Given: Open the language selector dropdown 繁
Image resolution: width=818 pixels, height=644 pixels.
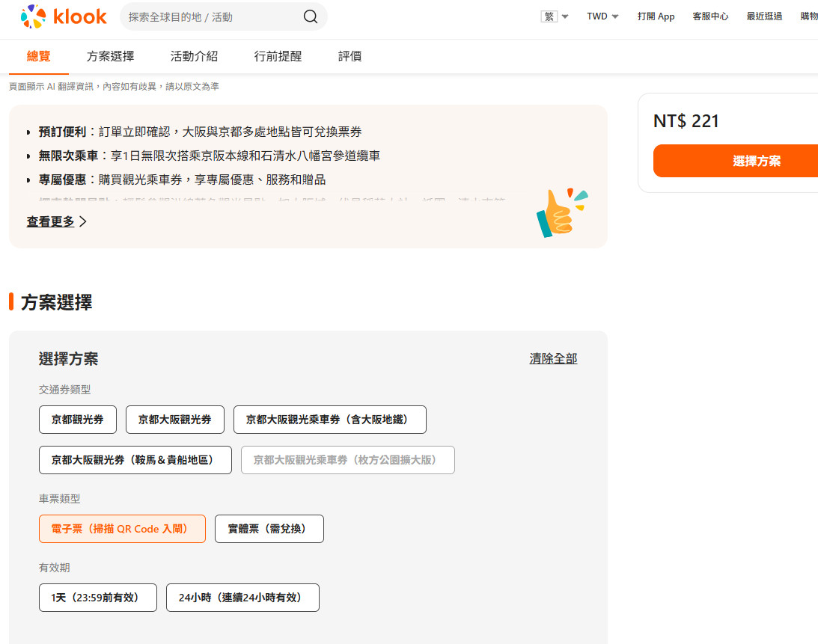Looking at the screenshot, I should tap(555, 16).
